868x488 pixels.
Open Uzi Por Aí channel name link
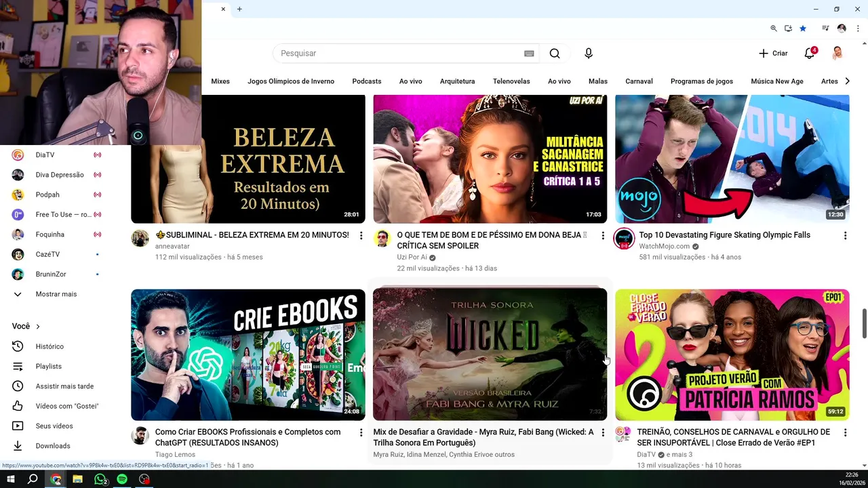(x=412, y=258)
